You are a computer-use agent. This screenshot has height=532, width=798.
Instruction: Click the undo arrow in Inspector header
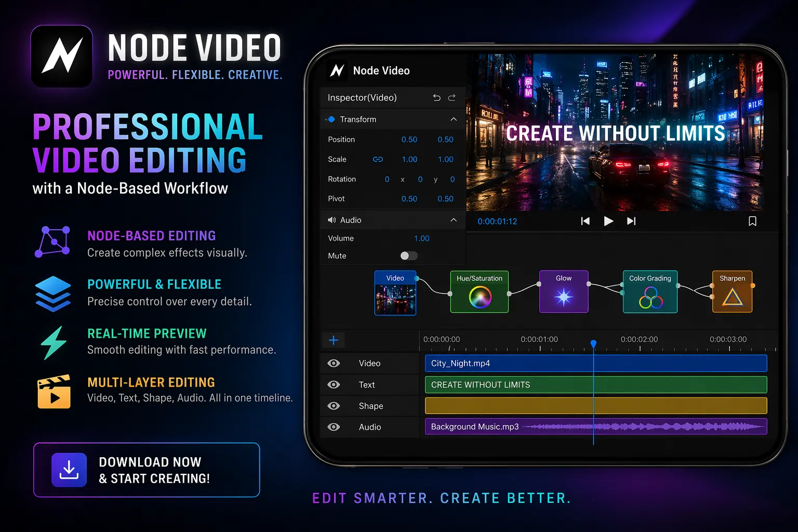point(437,98)
